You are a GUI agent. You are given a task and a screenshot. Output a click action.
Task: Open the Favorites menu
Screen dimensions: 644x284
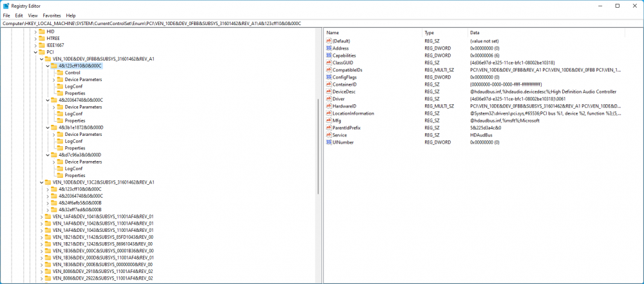pos(52,15)
